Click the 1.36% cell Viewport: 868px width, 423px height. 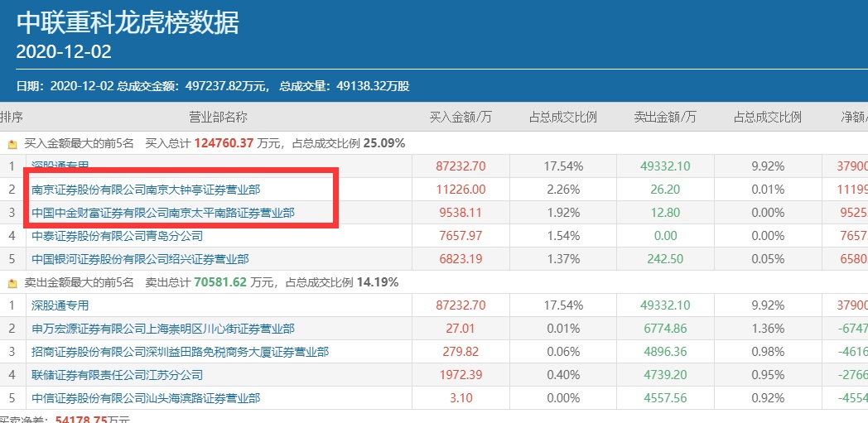point(768,329)
